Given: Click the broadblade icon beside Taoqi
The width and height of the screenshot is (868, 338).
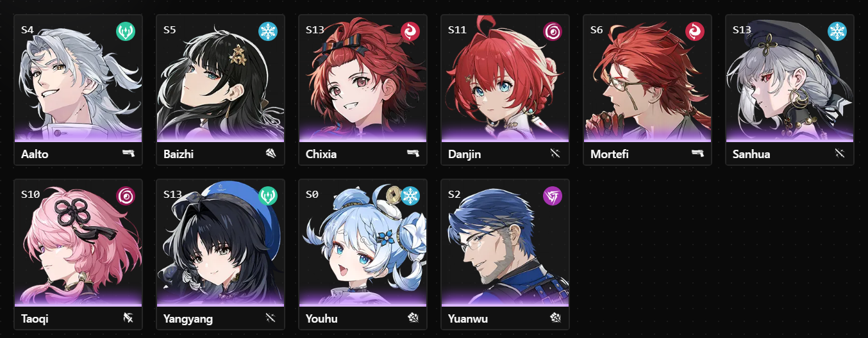Looking at the screenshot, I should point(128,318).
